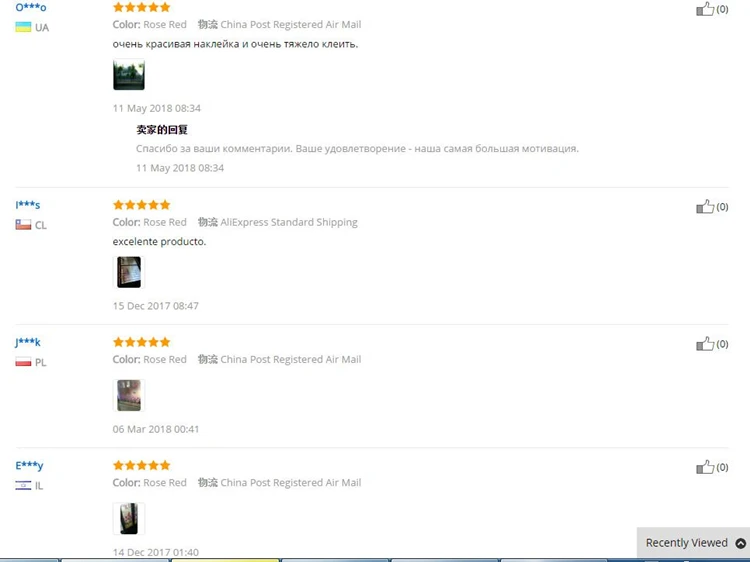The height and width of the screenshot is (562, 750).
Task: Click the Israel flag icon
Action: point(23,485)
